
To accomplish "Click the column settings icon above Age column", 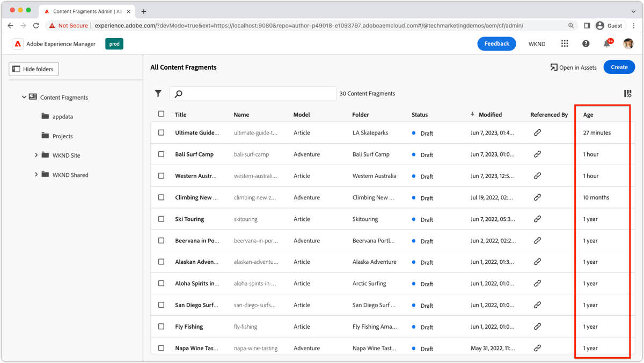I will pos(627,93).
